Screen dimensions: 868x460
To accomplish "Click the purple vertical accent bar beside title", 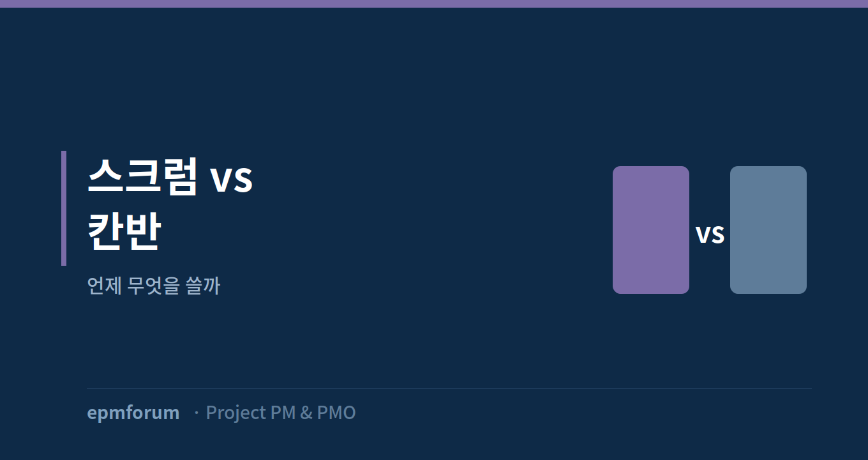I will coord(64,208).
